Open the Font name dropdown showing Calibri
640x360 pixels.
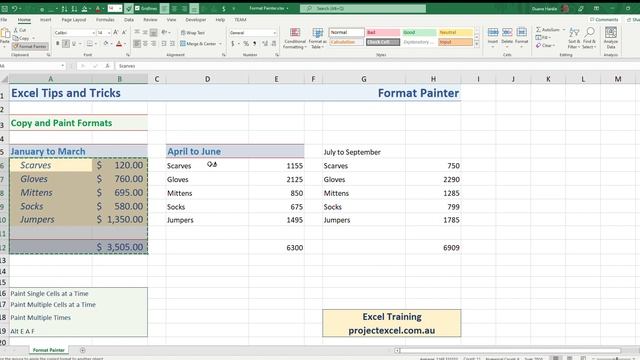93,33
